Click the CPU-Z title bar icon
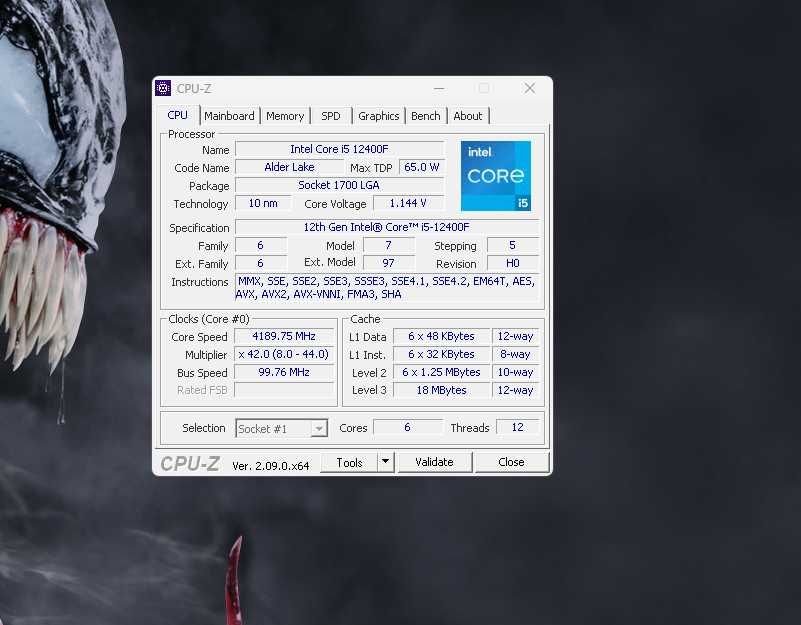The height and width of the screenshot is (625, 801). pyautogui.click(x=163, y=88)
